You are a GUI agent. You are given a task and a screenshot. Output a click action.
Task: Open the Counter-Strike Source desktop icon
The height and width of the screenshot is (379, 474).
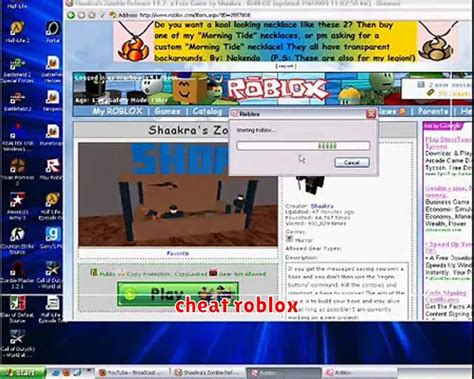(17, 240)
